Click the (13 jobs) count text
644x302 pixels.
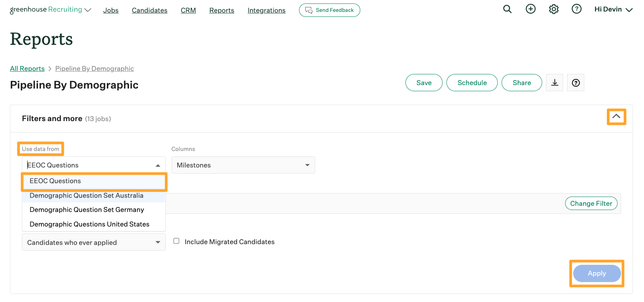coord(98,119)
